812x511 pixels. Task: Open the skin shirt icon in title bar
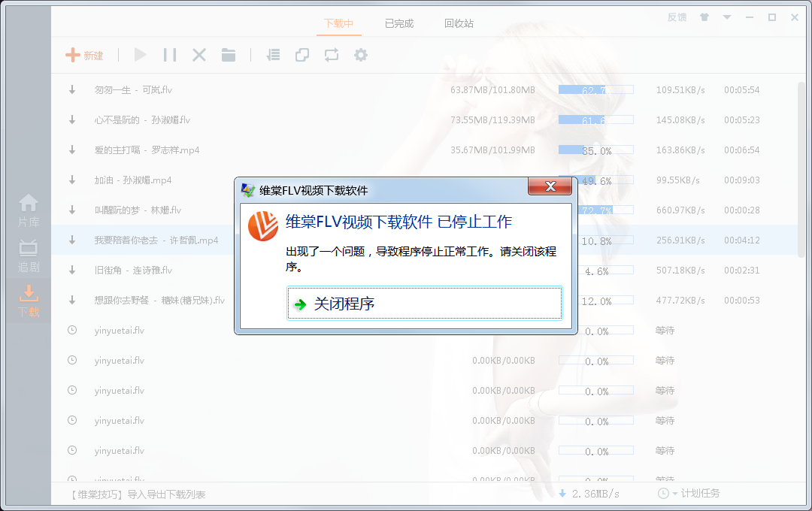pos(704,17)
